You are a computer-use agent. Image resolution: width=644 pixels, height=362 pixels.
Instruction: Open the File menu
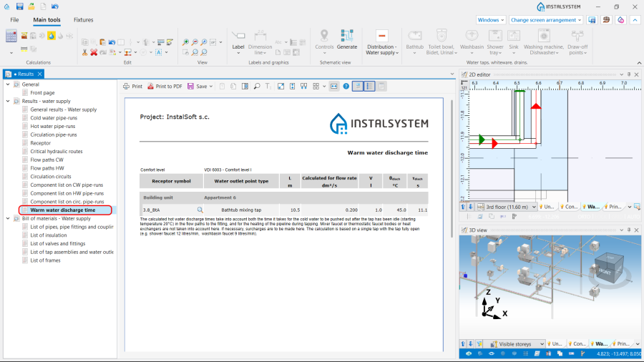14,20
